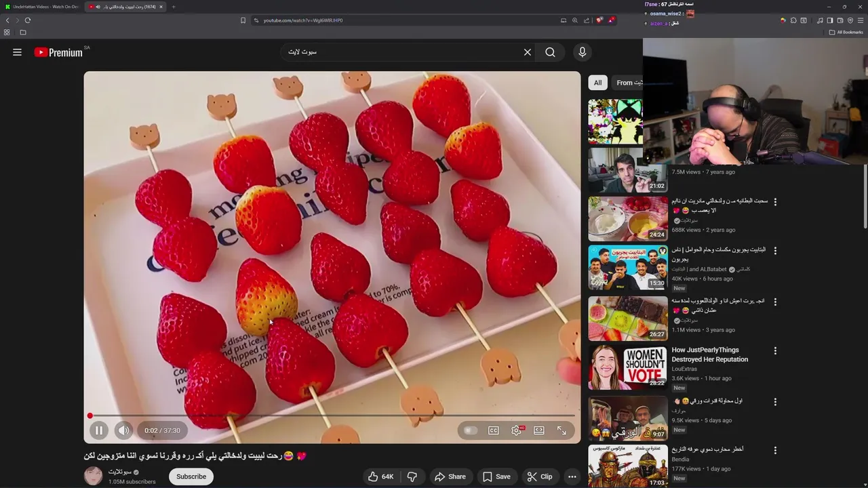Viewport: 868px width, 488px height.
Task: Open the YouTube guide hamburger menu
Action: tap(17, 52)
